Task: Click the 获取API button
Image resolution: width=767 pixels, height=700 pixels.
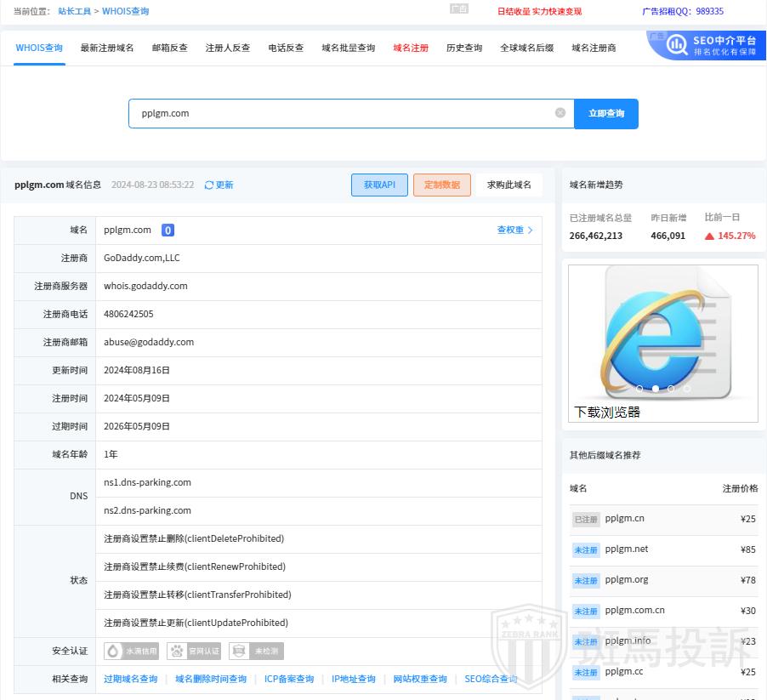Action: (379, 185)
